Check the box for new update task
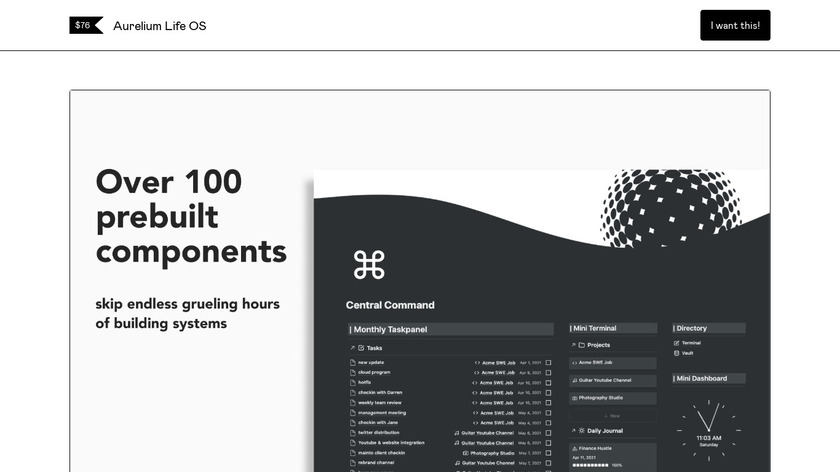Screen dimensions: 840x472 point(548,363)
